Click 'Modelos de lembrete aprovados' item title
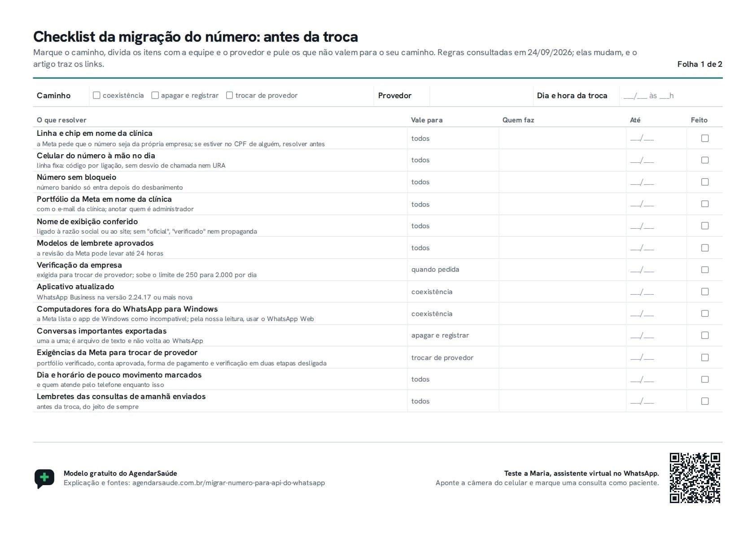This screenshot has width=756, height=534. click(x=95, y=243)
